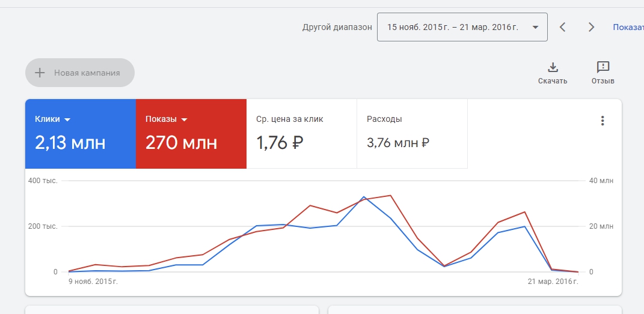Click the Другой диапазон label text
Screen dimensions: 644x314
[x=337, y=28]
